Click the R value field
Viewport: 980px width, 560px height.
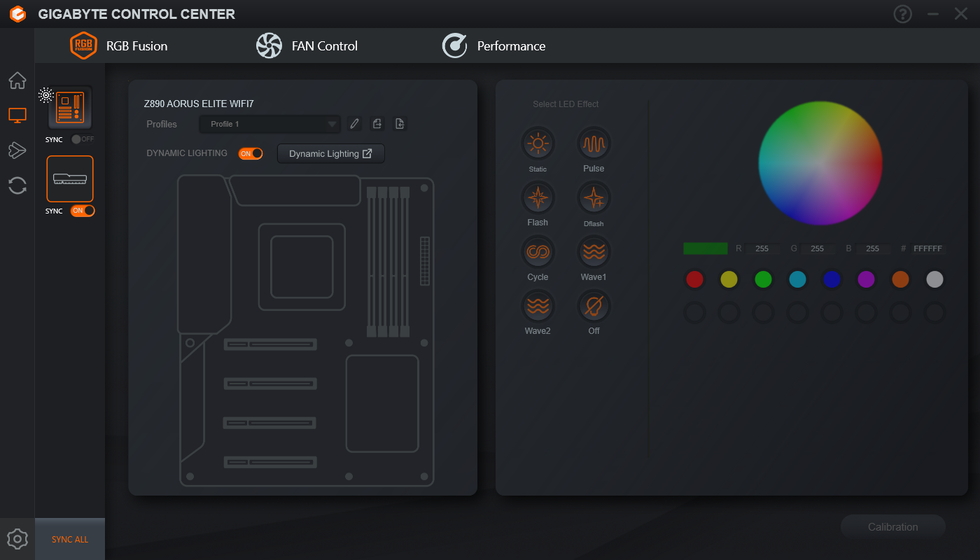pos(762,248)
